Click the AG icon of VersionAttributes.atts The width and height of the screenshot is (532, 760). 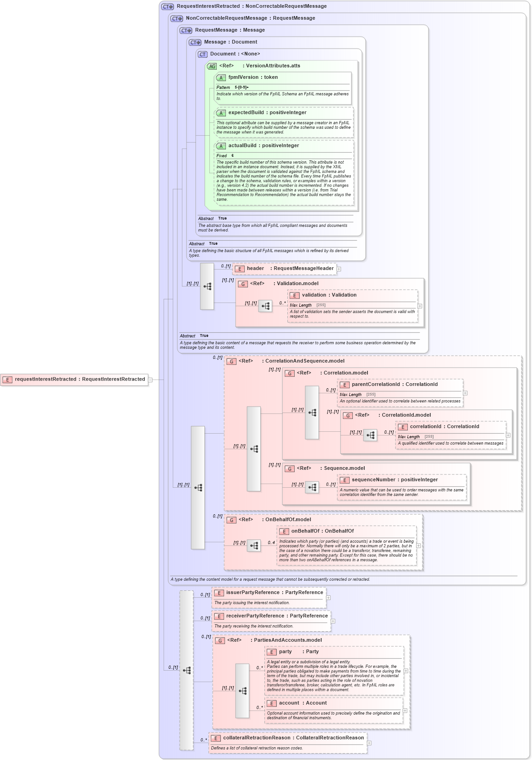212,66
